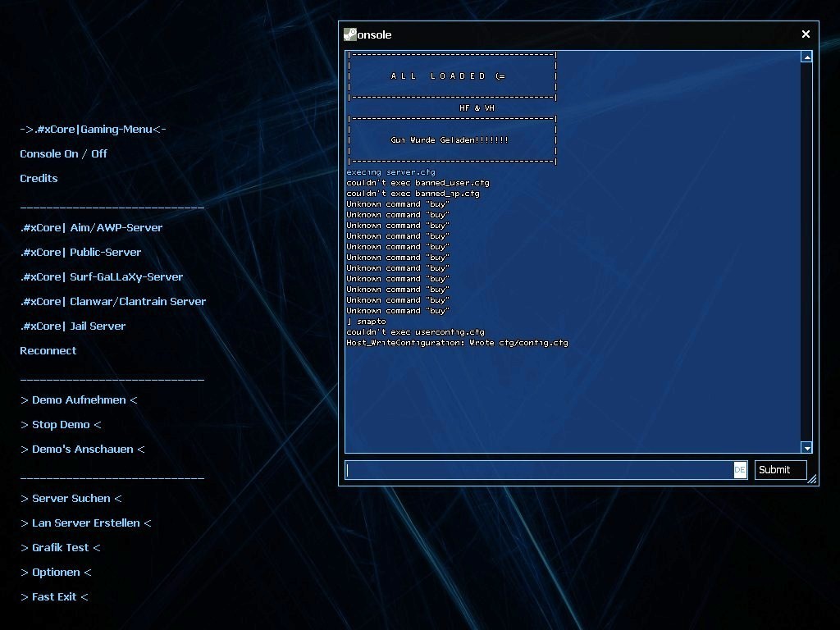
Task: Click Server Suchen
Action: [70, 498]
